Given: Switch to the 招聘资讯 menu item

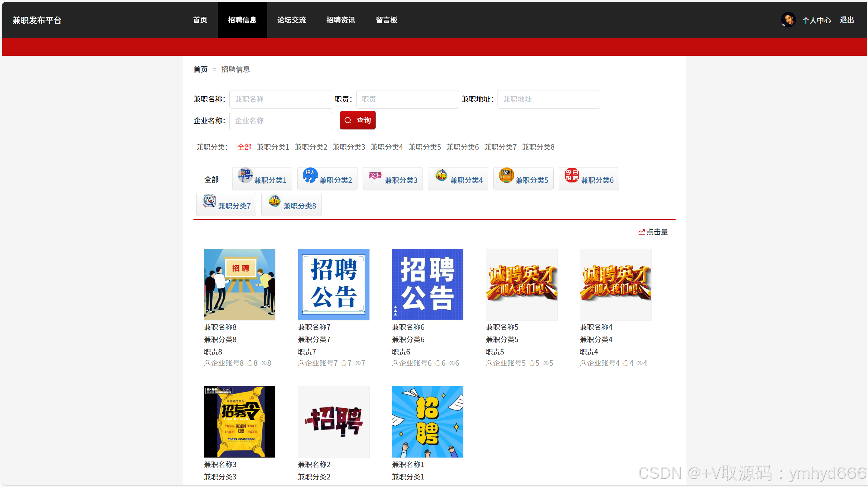Looking at the screenshot, I should tap(341, 20).
